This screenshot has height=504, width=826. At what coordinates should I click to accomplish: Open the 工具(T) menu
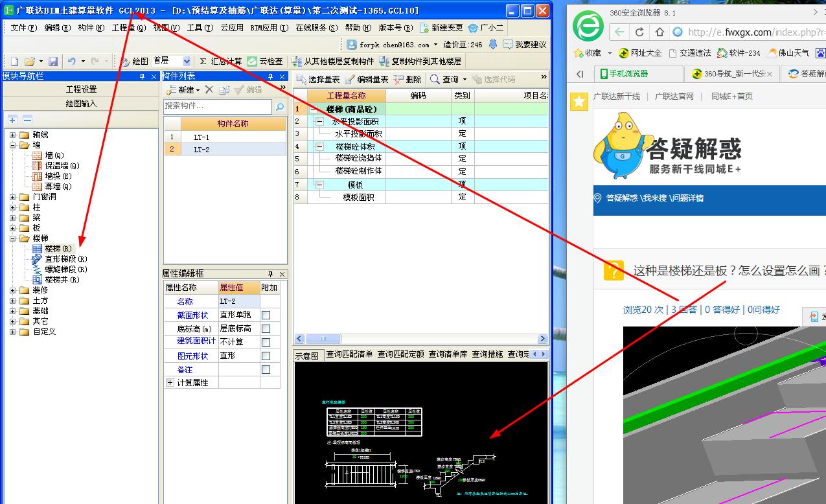pos(200,28)
